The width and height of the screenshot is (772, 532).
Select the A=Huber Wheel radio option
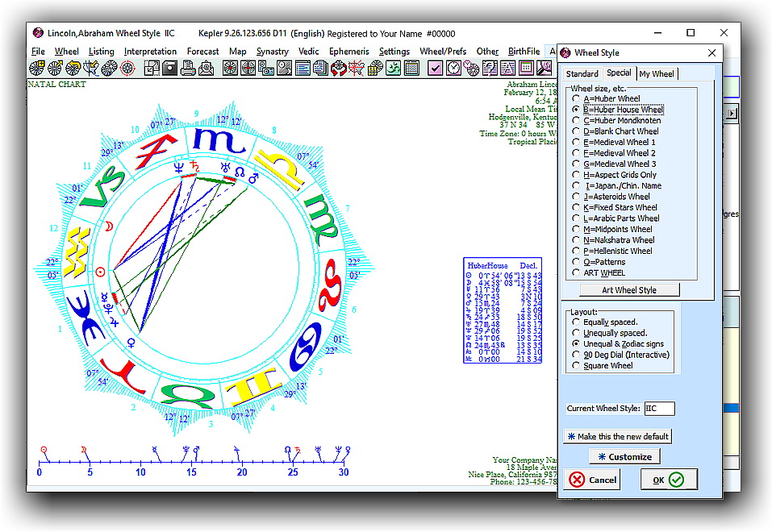(576, 98)
